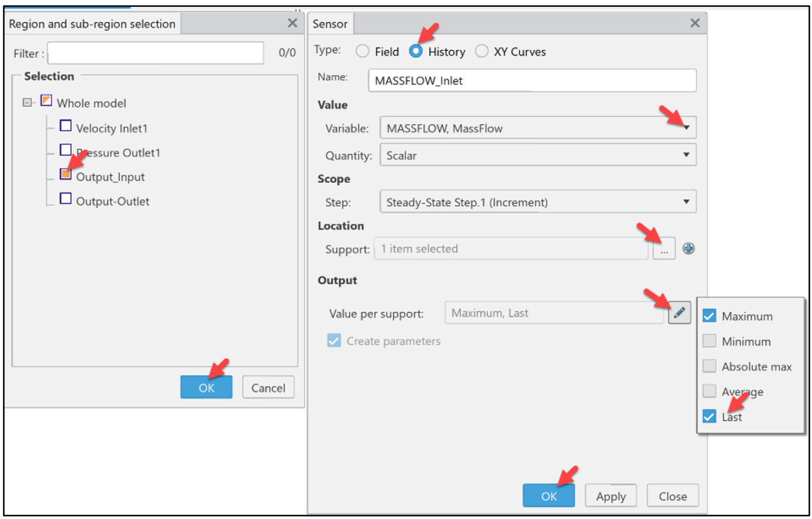This screenshot has height=519, width=812.
Task: Check Output-Outlet in the selection tree
Action: coord(66,198)
